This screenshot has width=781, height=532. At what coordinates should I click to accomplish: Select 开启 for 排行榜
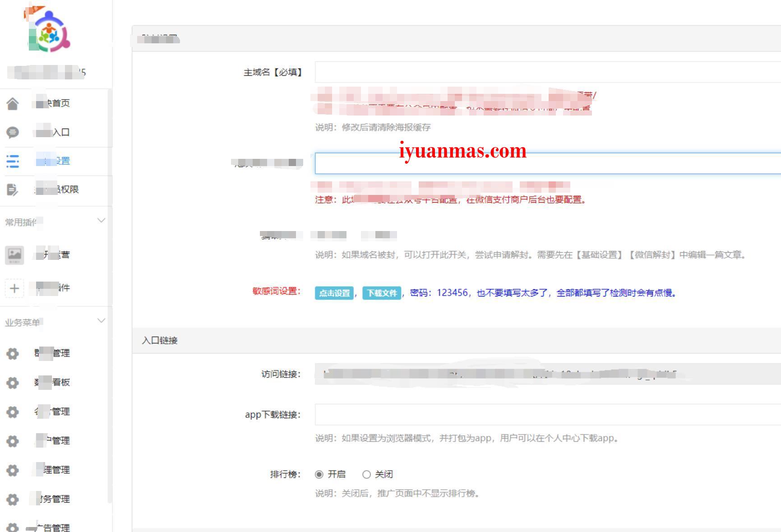tap(319, 474)
